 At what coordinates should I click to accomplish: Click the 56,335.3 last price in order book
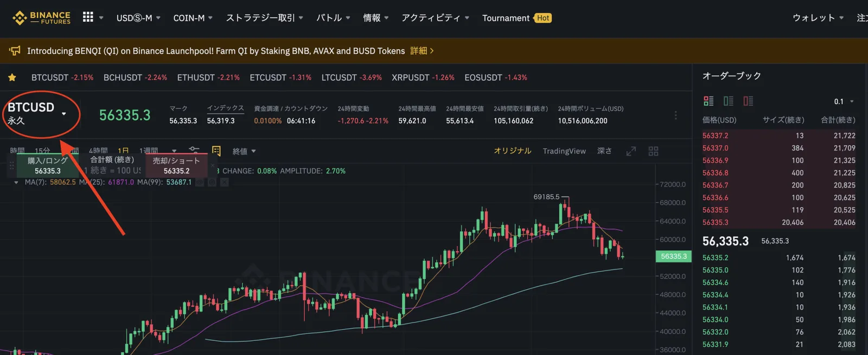point(725,241)
